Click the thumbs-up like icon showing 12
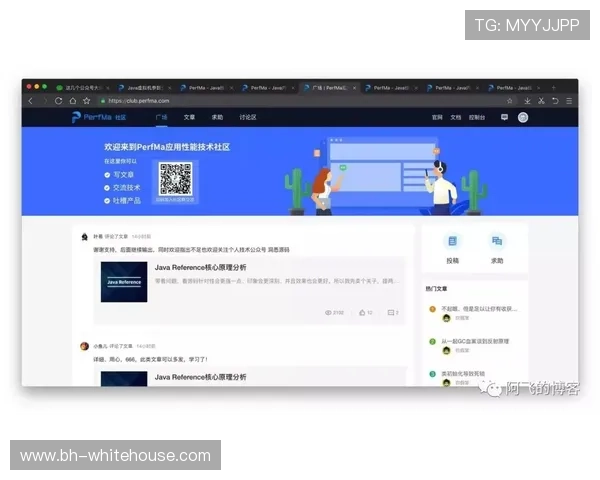The width and height of the screenshot is (600, 480). tap(362, 313)
